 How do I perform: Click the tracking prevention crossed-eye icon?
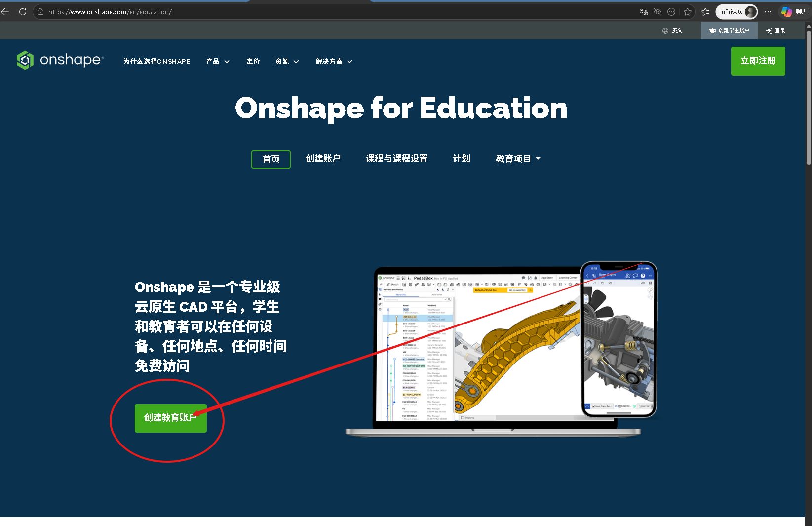(x=657, y=12)
